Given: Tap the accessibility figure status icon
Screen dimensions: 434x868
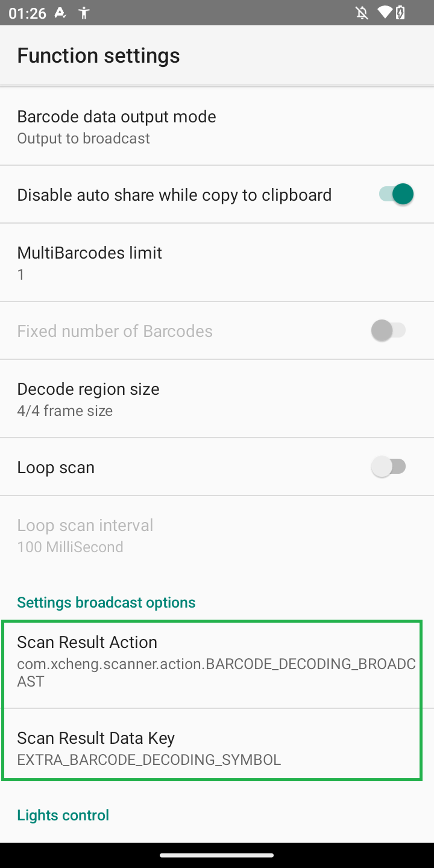Looking at the screenshot, I should click(x=84, y=13).
